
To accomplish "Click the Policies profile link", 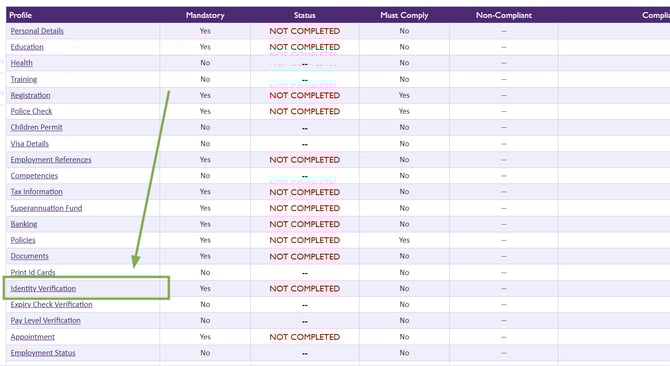I will [x=23, y=240].
